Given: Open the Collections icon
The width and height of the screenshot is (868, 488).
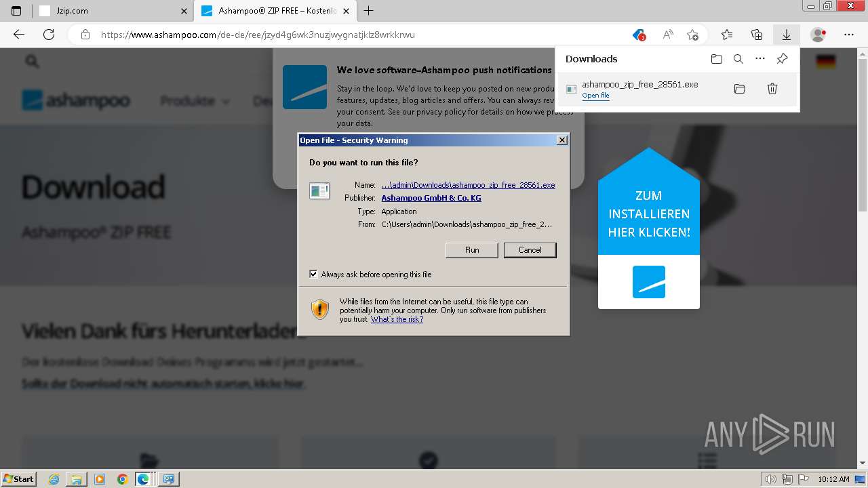Looking at the screenshot, I should click(x=757, y=35).
